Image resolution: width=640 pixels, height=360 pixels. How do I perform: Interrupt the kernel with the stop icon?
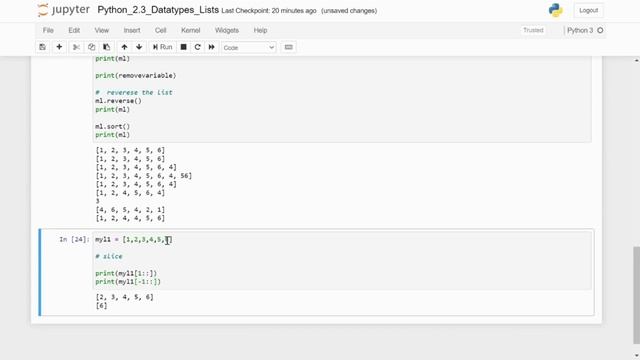click(184, 47)
